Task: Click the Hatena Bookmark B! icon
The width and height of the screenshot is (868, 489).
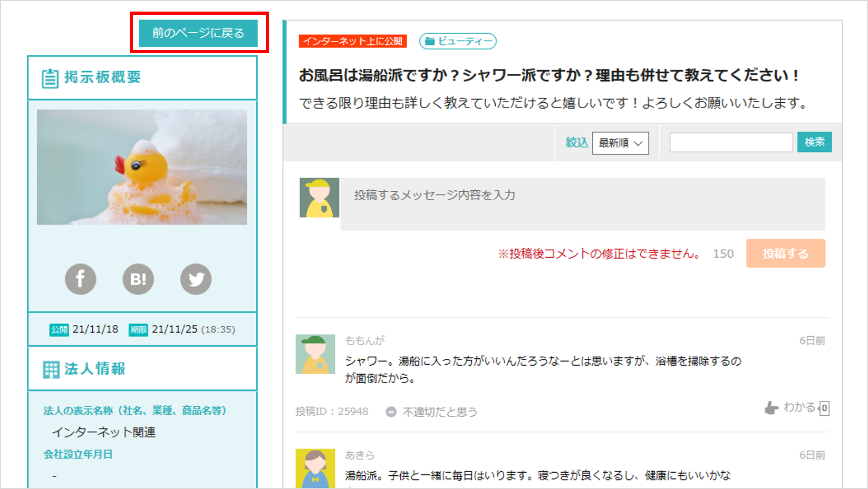Action: pos(138,279)
